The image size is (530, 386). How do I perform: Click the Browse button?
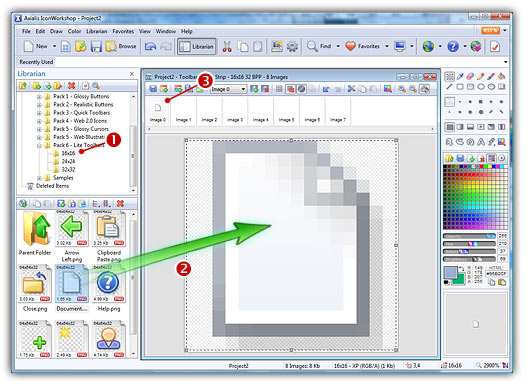(121, 46)
